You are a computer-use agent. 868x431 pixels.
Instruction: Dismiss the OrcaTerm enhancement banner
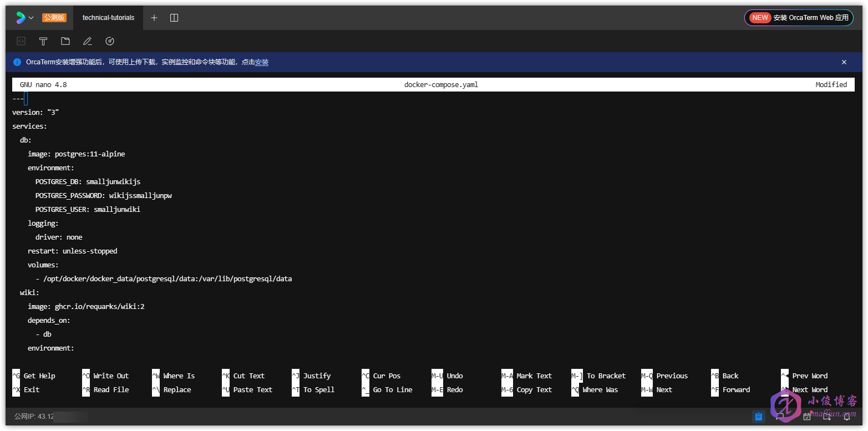844,62
